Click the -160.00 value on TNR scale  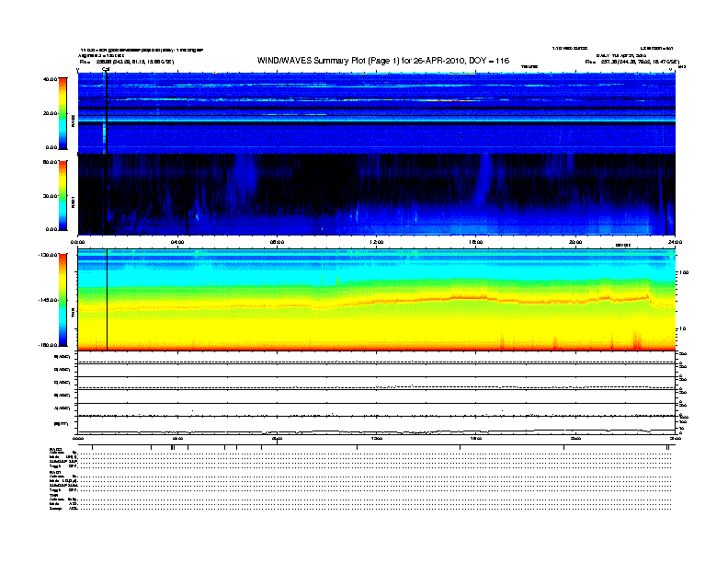49,345
